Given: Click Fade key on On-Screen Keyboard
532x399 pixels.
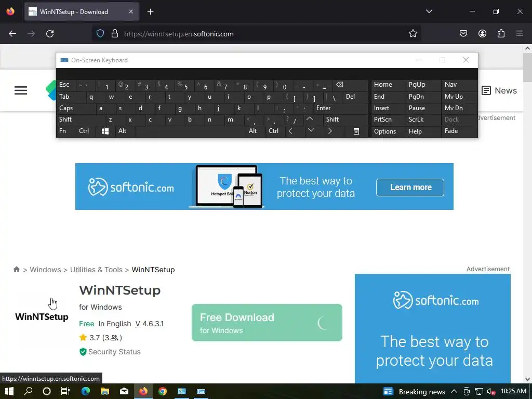Looking at the screenshot, I should (459, 131).
